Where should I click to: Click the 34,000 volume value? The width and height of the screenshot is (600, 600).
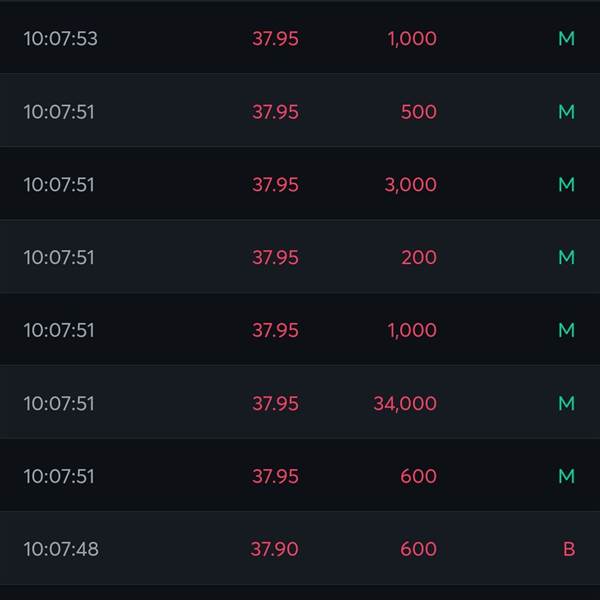pyautogui.click(x=405, y=404)
